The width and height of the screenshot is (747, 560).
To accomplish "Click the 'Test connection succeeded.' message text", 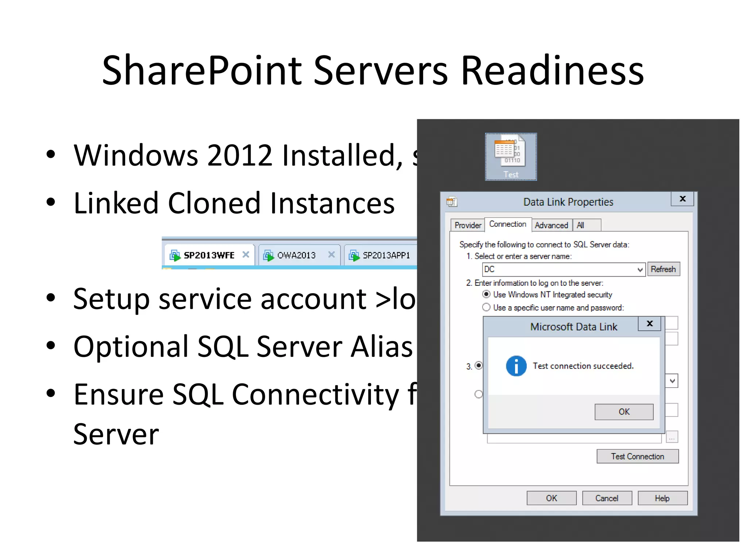I will pyautogui.click(x=583, y=366).
